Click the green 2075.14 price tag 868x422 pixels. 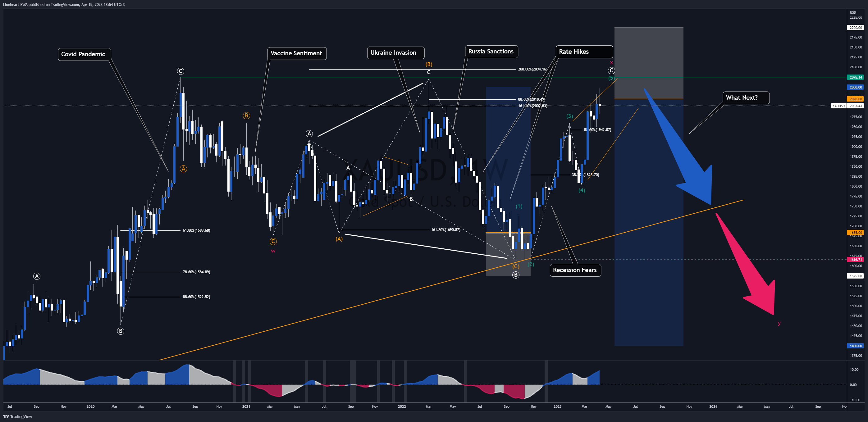pos(855,77)
